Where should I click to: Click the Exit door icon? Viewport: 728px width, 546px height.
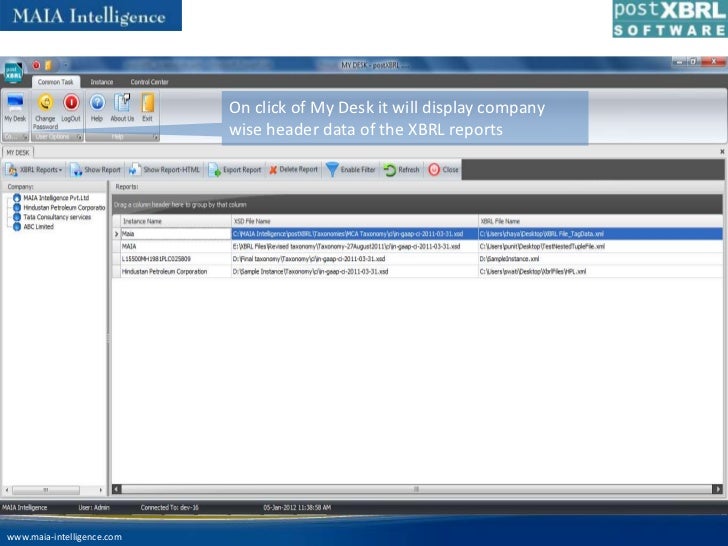148,103
